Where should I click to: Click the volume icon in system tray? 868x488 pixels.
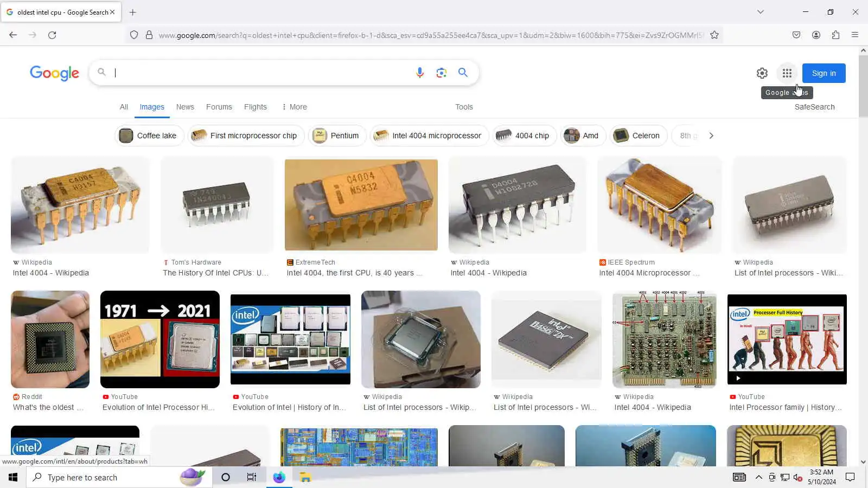point(797,477)
